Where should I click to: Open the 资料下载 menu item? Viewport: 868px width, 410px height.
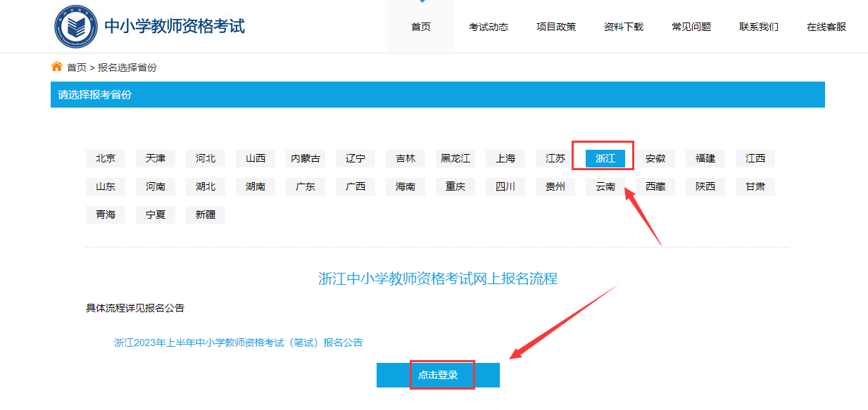point(623,26)
